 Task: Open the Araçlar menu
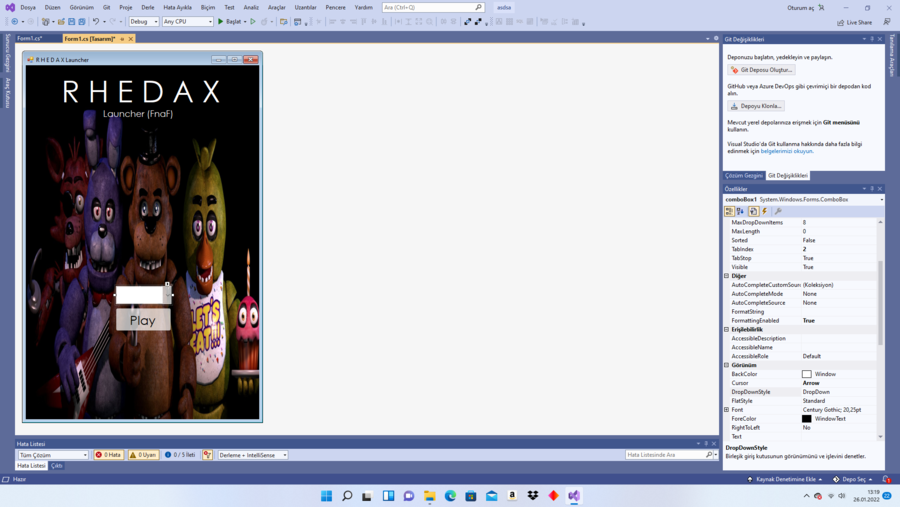point(277,7)
